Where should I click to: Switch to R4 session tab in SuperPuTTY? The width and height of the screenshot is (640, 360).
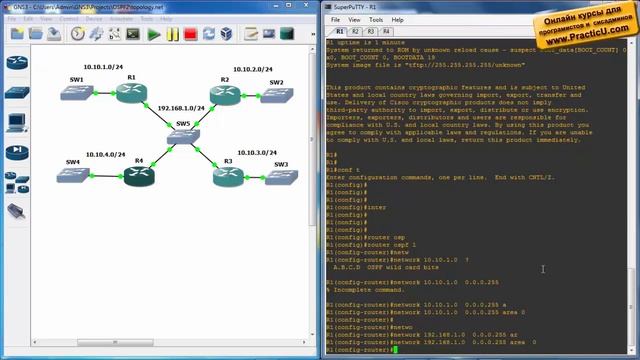point(386,31)
